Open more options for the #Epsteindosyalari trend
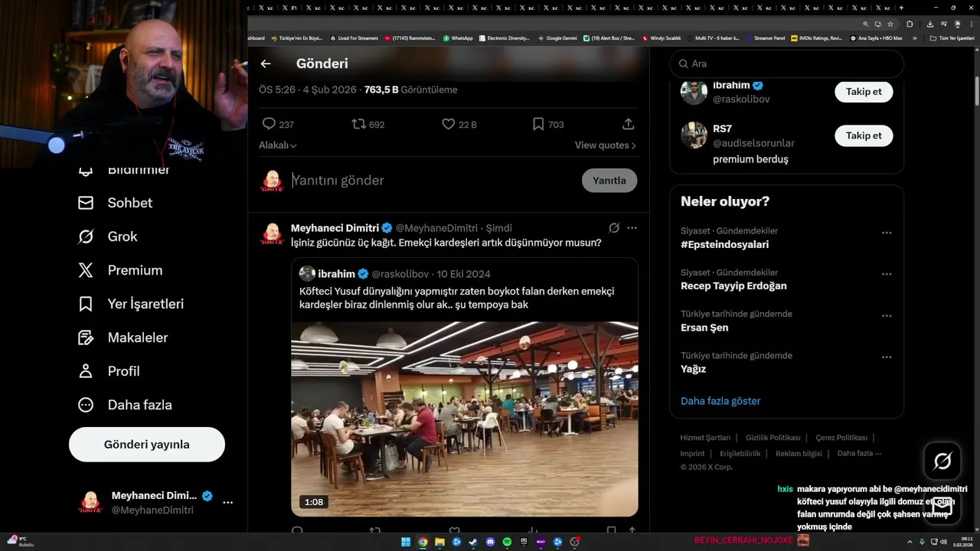This screenshot has width=980, height=551. tap(887, 233)
